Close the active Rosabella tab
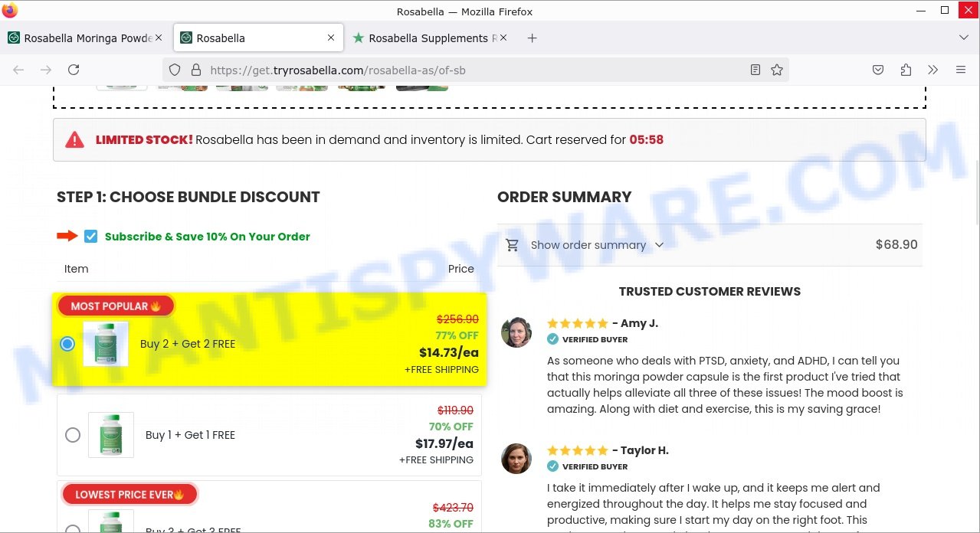980x533 pixels. [331, 38]
